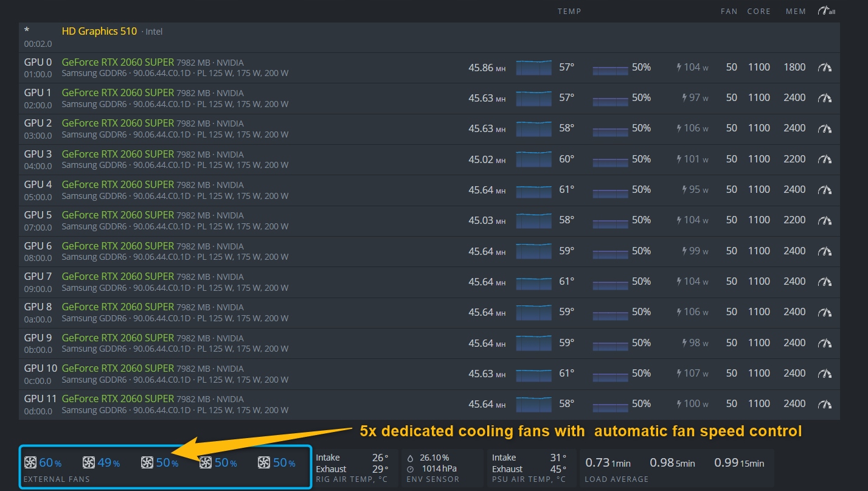
Task: Click the 45.86 MH hashrate for GPU 0
Action: (x=487, y=68)
